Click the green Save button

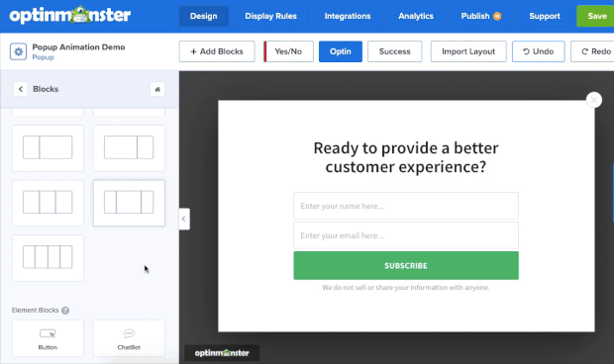[596, 16]
